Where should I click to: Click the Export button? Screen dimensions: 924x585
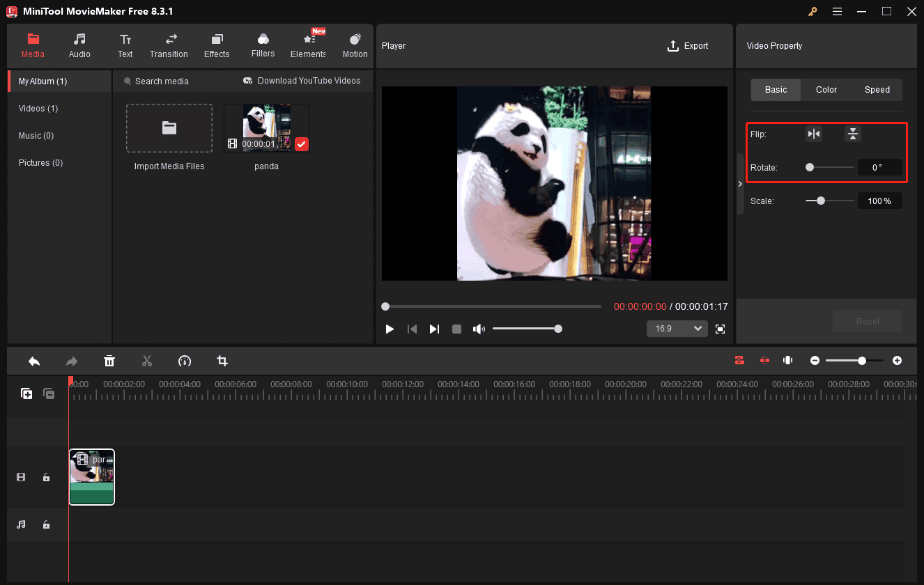point(688,46)
